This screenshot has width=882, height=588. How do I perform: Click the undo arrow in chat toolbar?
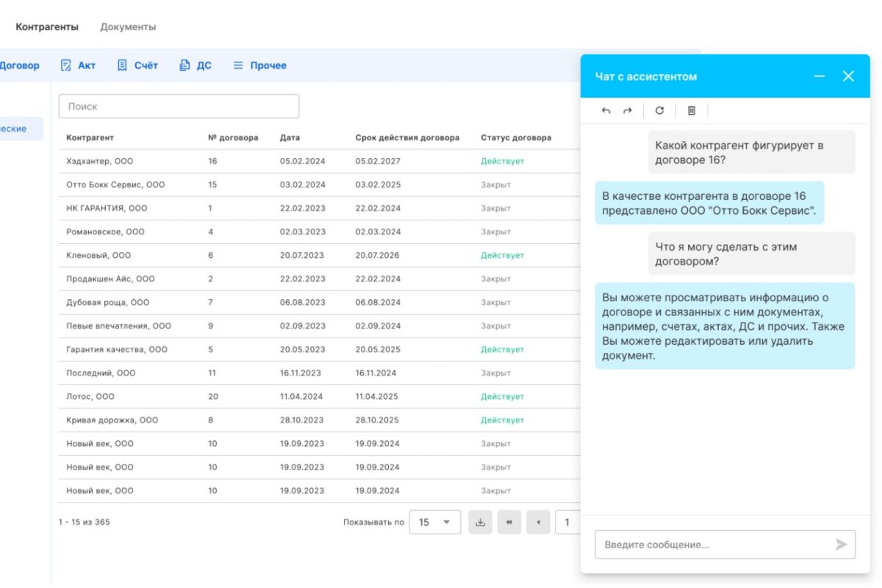(x=606, y=110)
